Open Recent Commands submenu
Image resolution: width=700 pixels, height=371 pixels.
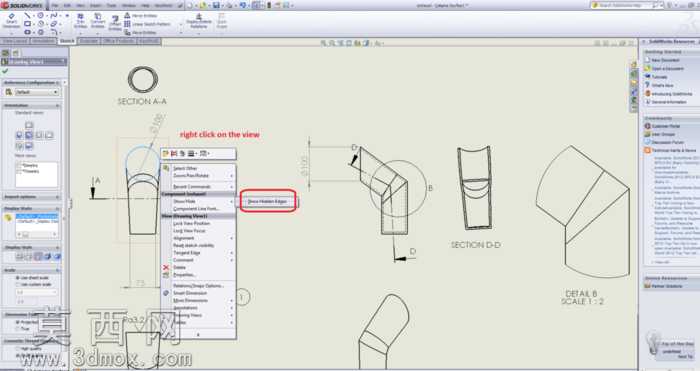coord(198,187)
